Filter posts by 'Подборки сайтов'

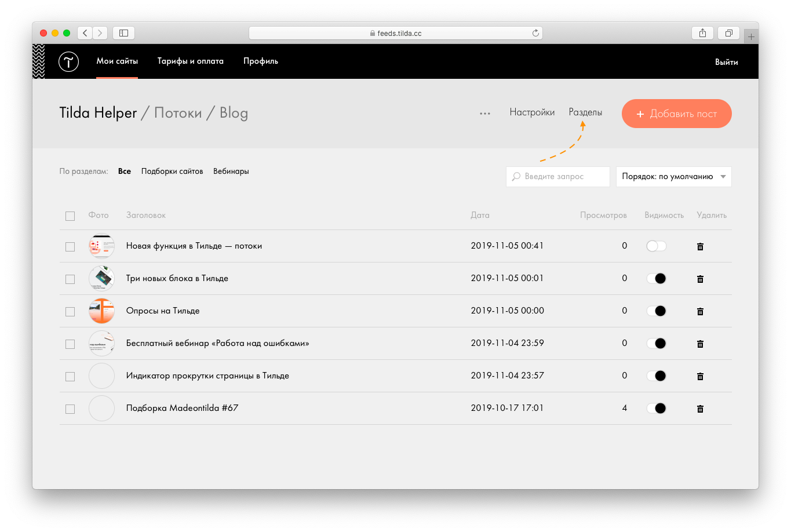tap(172, 172)
